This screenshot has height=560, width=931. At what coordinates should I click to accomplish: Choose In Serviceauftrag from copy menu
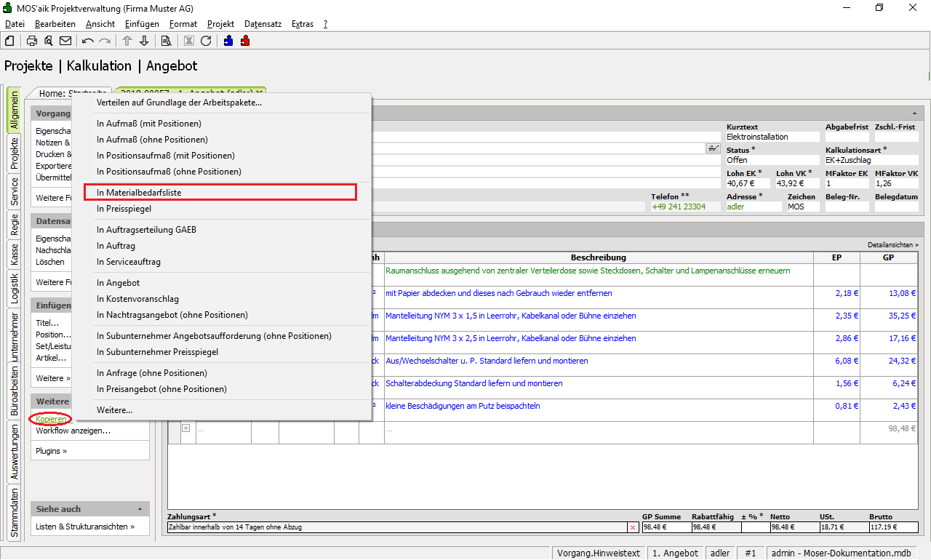[129, 262]
